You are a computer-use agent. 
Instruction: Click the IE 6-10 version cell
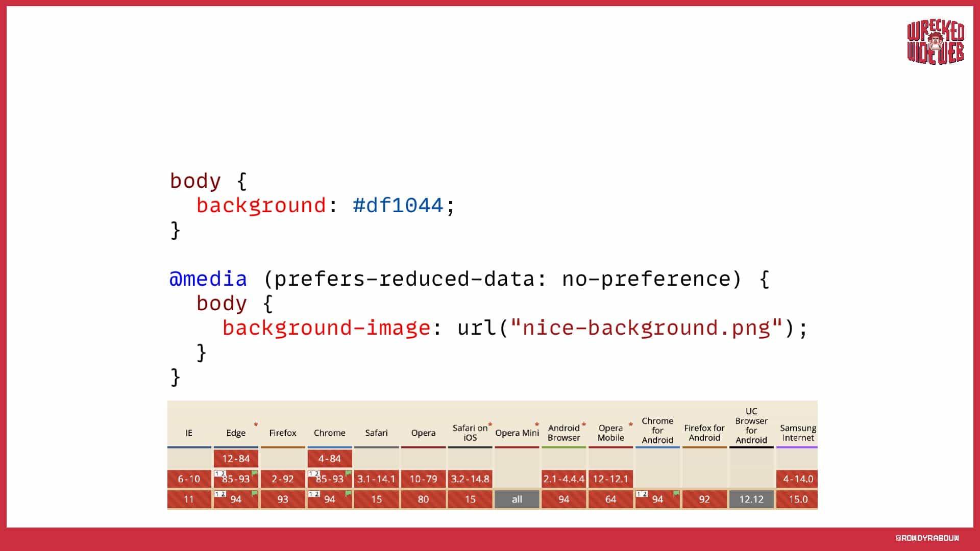click(189, 479)
